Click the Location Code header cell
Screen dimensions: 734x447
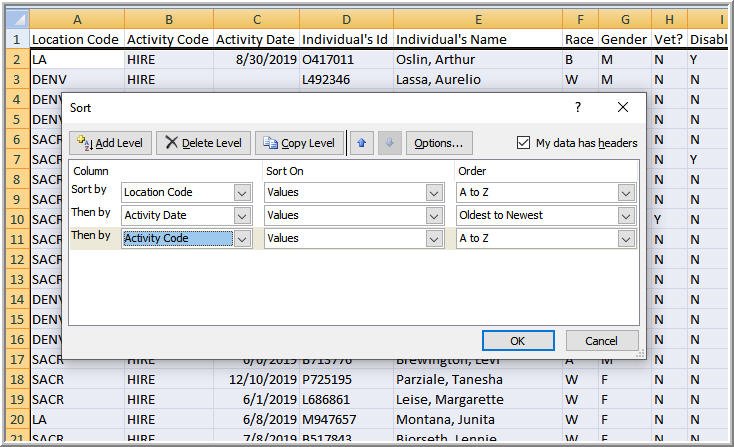click(77, 39)
